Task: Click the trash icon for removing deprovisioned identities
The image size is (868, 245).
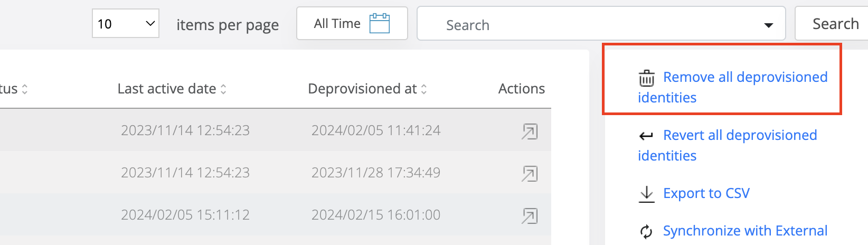Action: (646, 78)
